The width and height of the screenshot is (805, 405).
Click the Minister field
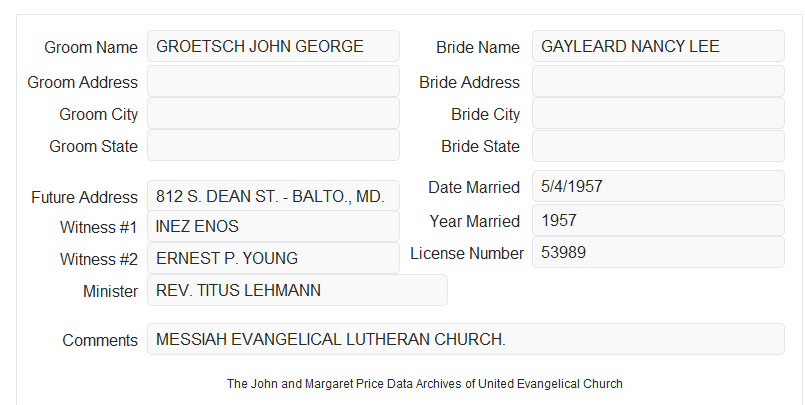click(297, 290)
